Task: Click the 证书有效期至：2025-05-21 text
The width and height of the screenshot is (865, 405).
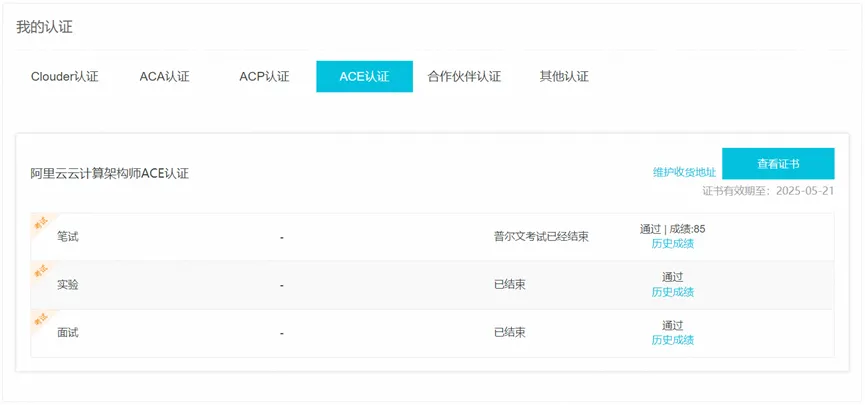Action: point(768,191)
